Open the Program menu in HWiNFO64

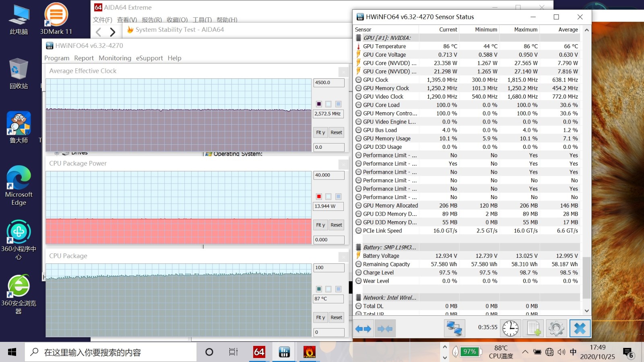57,58
